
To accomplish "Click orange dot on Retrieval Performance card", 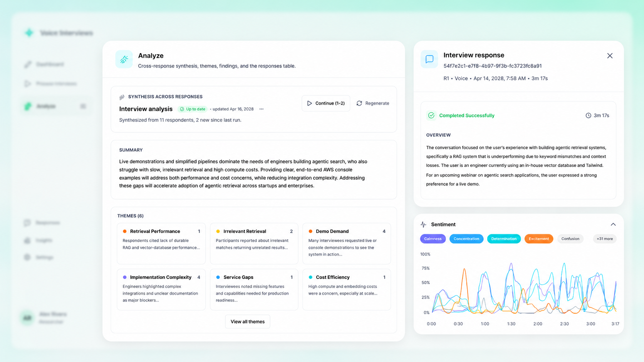I will 125,231.
